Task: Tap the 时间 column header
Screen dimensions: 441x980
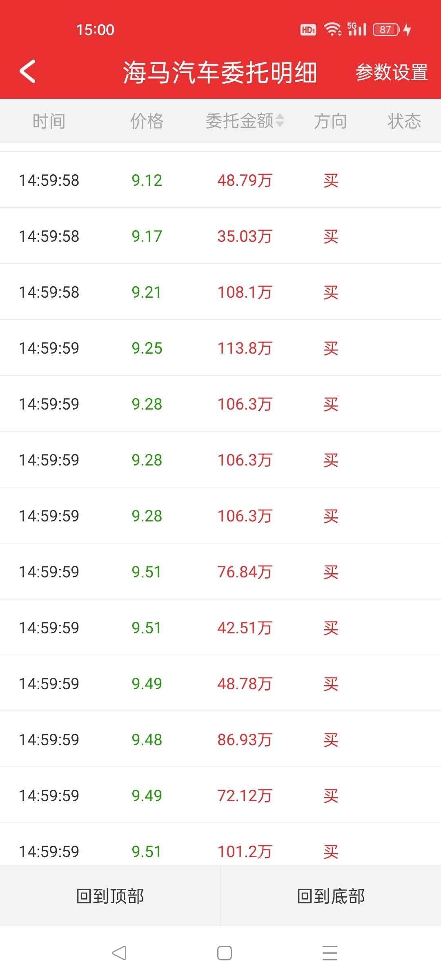Action: pyautogui.click(x=49, y=121)
